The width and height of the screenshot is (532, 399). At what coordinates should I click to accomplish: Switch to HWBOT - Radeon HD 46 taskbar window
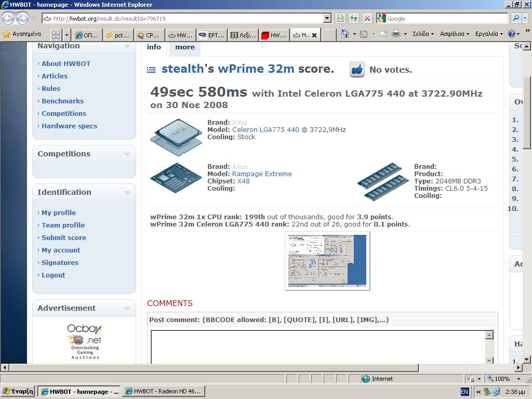click(164, 391)
